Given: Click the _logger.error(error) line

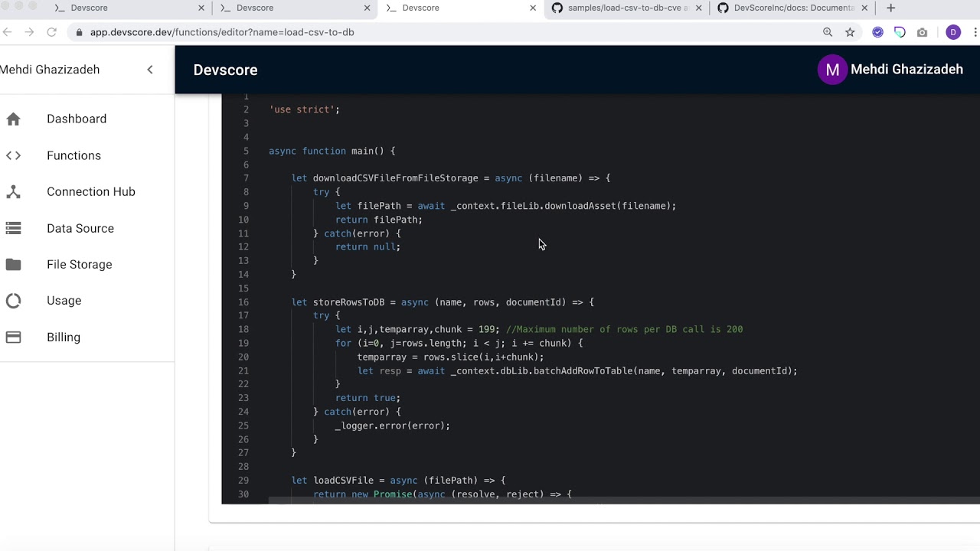Looking at the screenshot, I should coord(393,425).
